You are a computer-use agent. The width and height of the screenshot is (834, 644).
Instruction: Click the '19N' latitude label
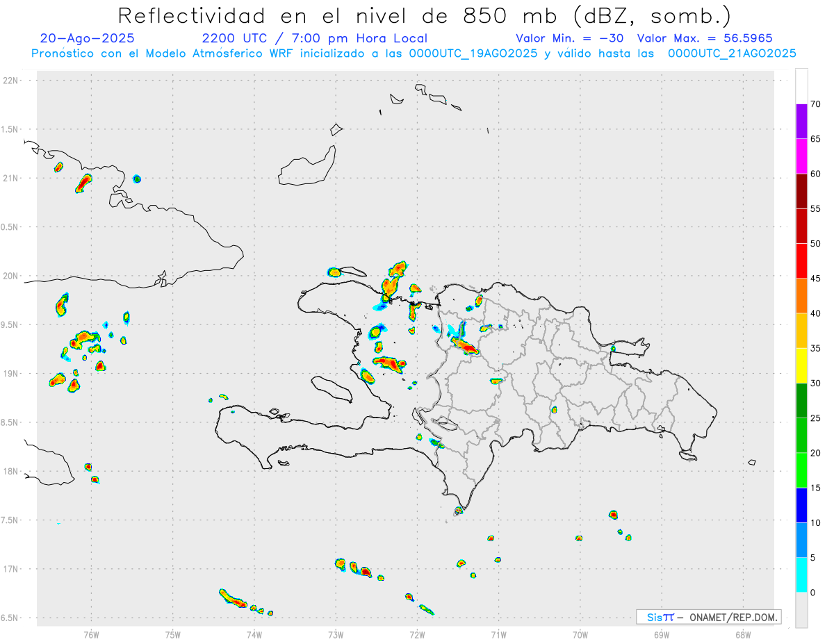point(12,374)
